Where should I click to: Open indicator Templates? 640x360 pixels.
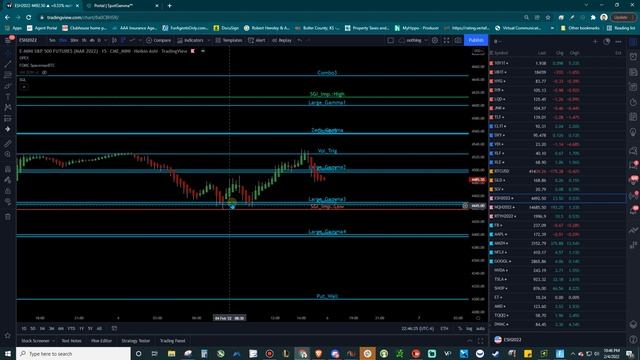[x=229, y=40]
